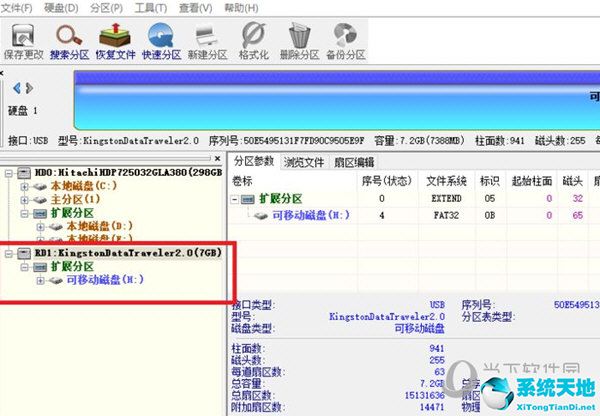This screenshot has height=416, width=600.
Task: Click the 标识 column header
Action: pos(490,181)
